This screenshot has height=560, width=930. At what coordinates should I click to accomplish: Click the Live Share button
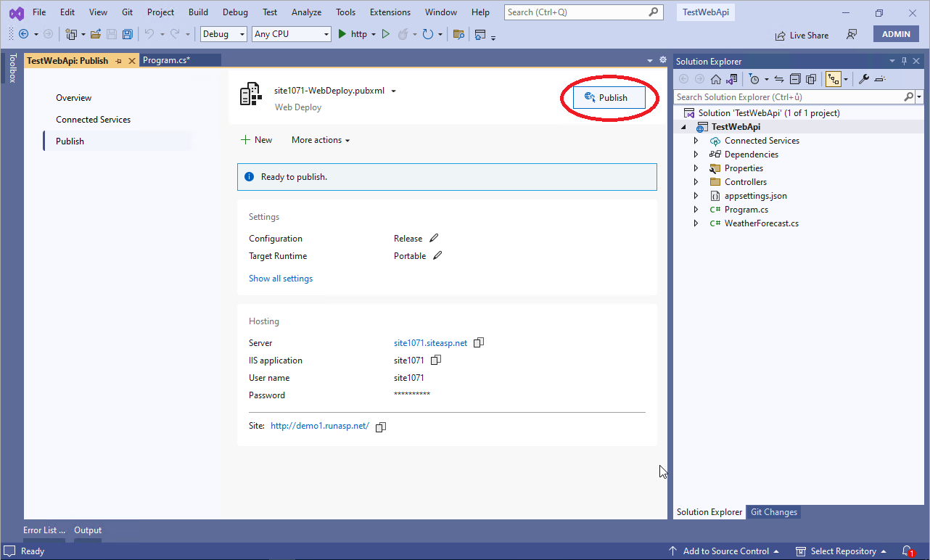(x=802, y=35)
